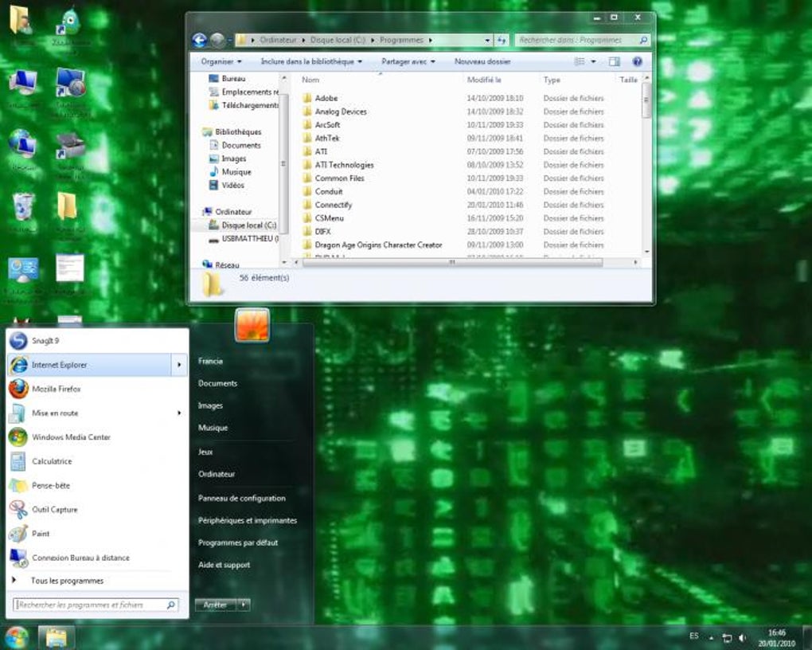The height and width of the screenshot is (650, 812).
Task: Launch Mozilla Firefox from Start menu
Action: pyautogui.click(x=97, y=389)
